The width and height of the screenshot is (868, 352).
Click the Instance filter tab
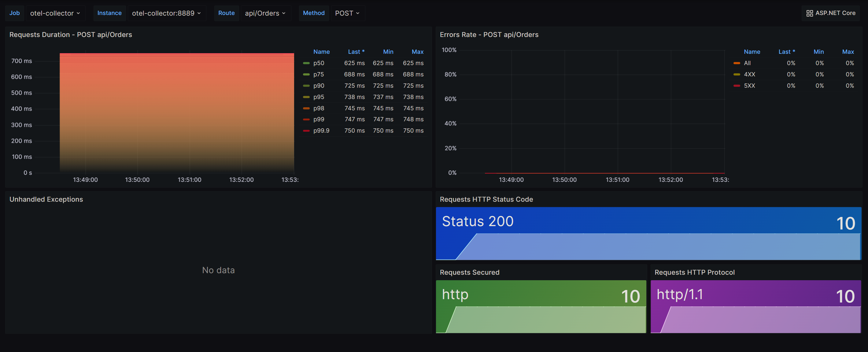(x=109, y=13)
